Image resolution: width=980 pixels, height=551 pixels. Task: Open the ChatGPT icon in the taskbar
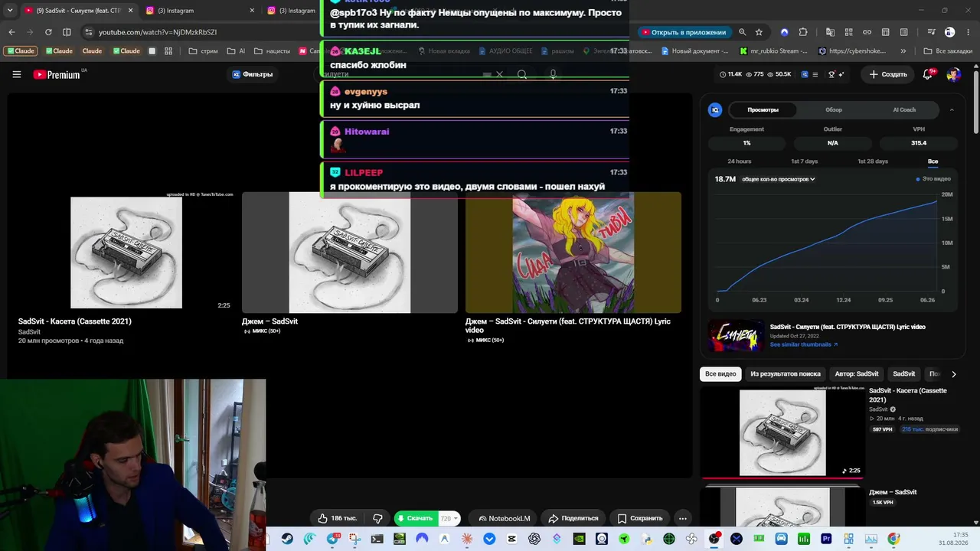pyautogui.click(x=534, y=539)
